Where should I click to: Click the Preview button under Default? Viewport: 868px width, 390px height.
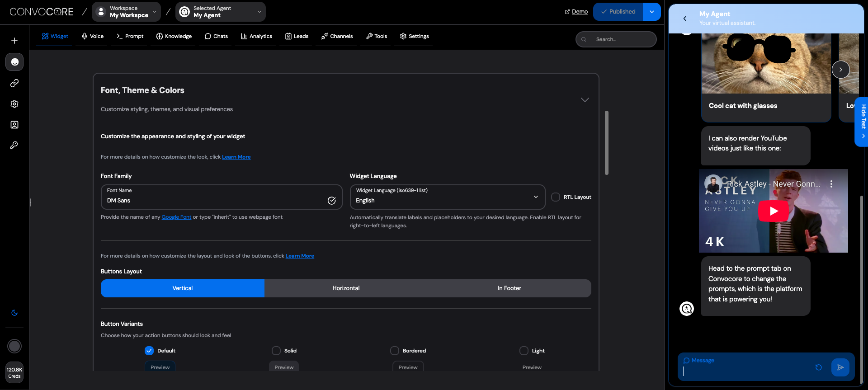coord(160,367)
